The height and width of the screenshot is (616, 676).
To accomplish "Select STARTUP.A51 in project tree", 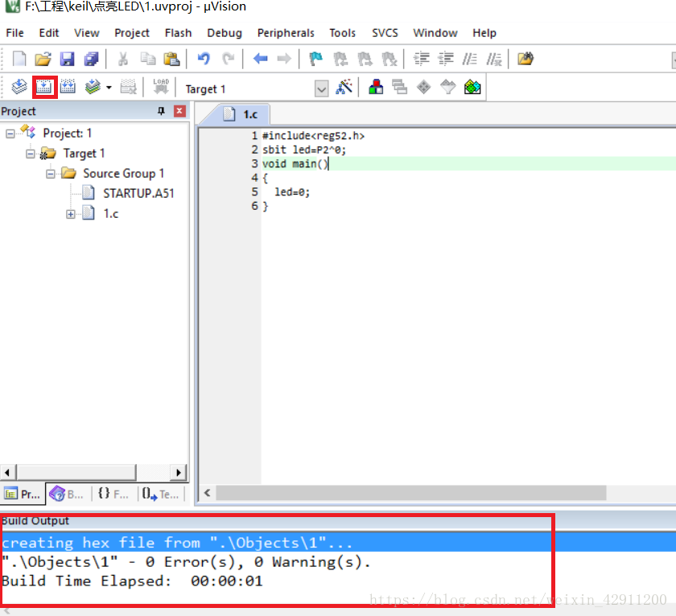I will pyautogui.click(x=138, y=194).
